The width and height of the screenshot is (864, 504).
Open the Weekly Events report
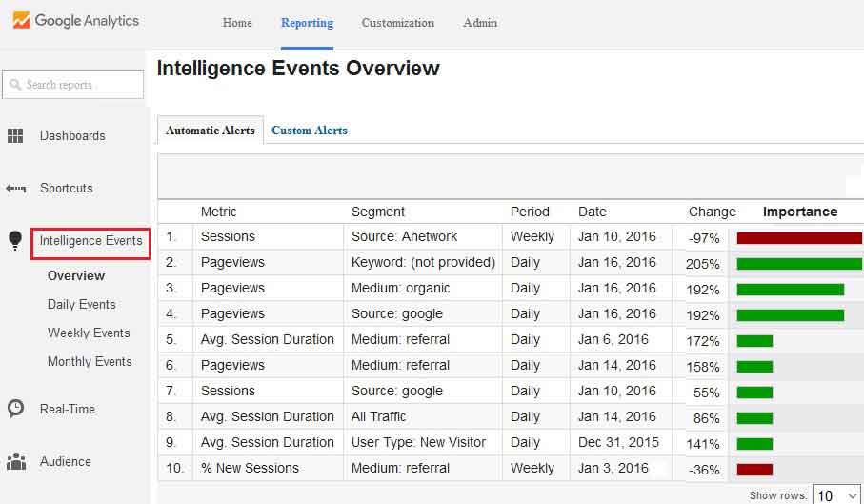89,333
